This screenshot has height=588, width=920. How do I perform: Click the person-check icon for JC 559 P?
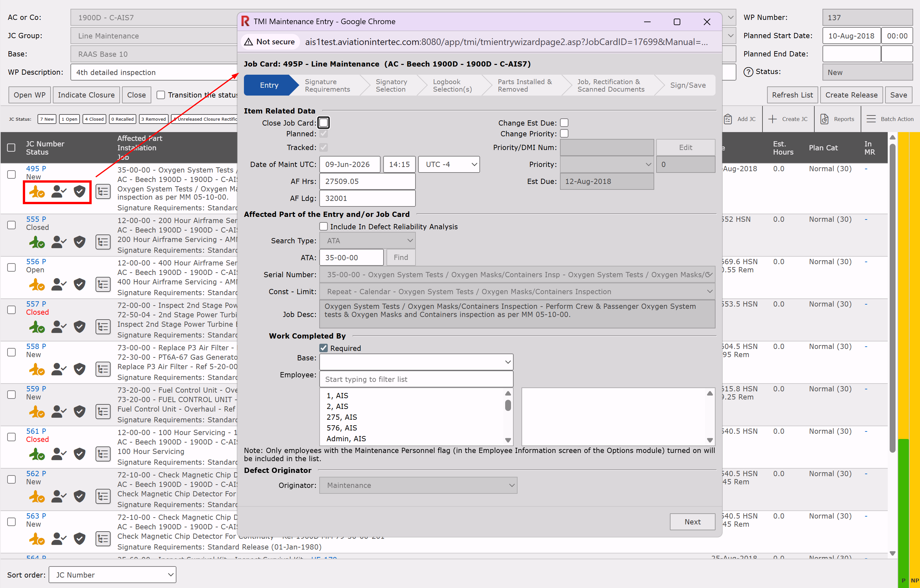pyautogui.click(x=59, y=412)
